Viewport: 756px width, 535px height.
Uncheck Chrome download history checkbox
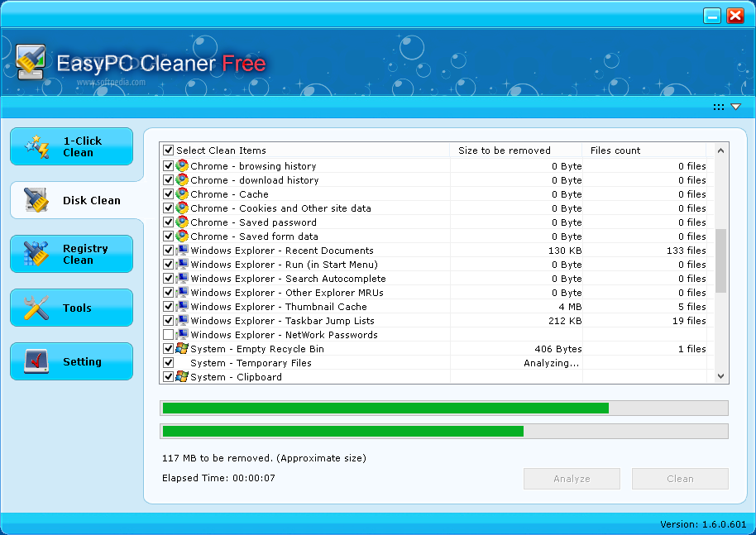(168, 179)
